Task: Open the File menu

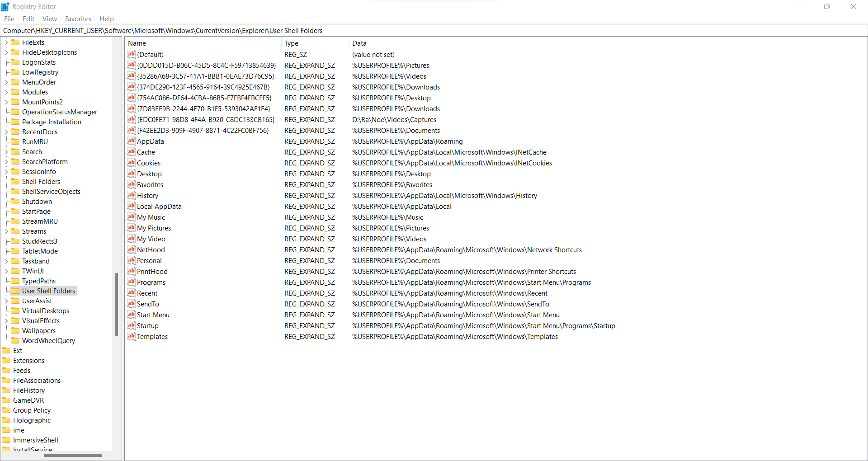Action: click(x=9, y=19)
